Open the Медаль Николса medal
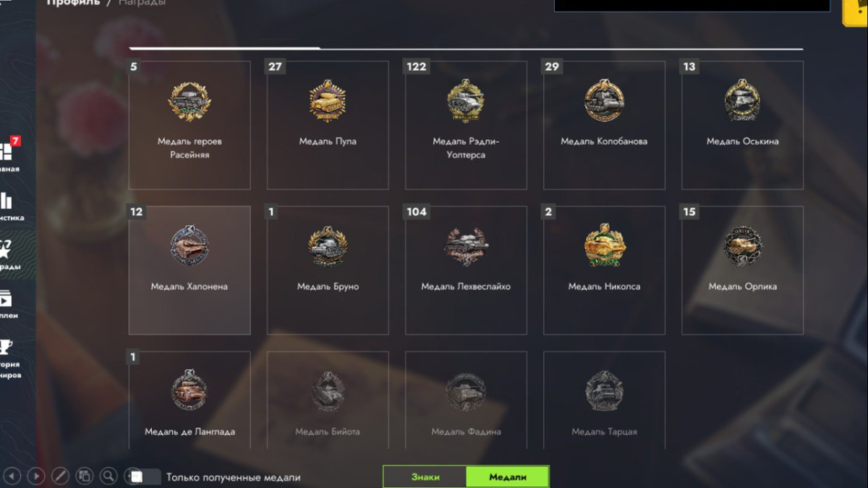Image resolution: width=868 pixels, height=488 pixels. click(x=604, y=270)
